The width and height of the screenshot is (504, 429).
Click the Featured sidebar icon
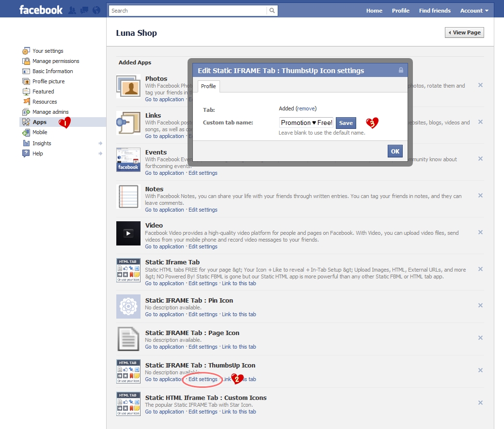tap(26, 92)
